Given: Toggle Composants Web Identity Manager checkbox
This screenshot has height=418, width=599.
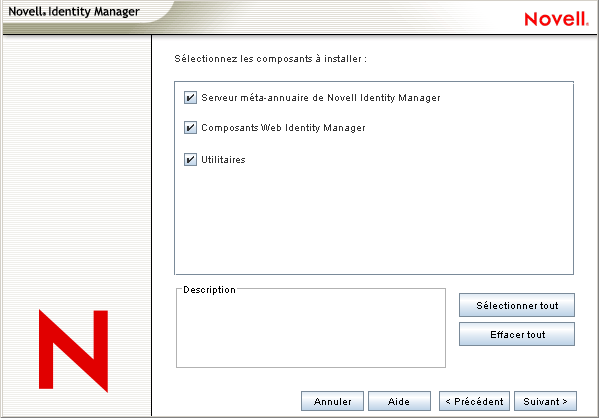Looking at the screenshot, I should pos(190,127).
